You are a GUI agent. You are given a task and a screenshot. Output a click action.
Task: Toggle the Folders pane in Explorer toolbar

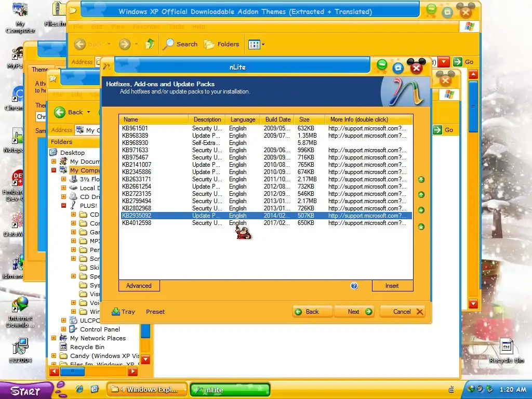[x=221, y=44]
